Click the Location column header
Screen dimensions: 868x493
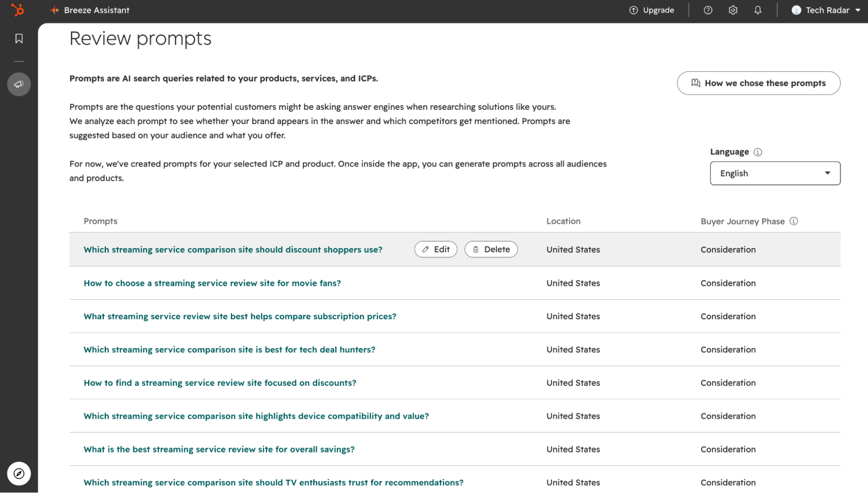pos(563,221)
